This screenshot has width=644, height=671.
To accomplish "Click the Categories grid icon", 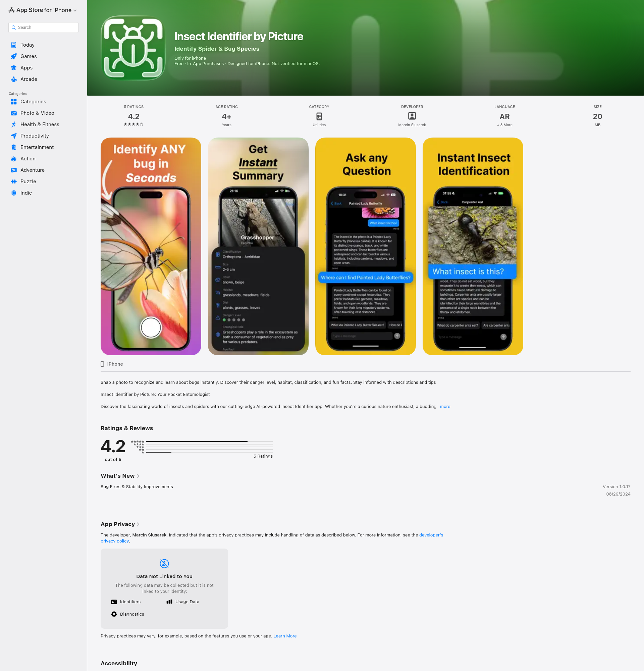I will tap(14, 102).
